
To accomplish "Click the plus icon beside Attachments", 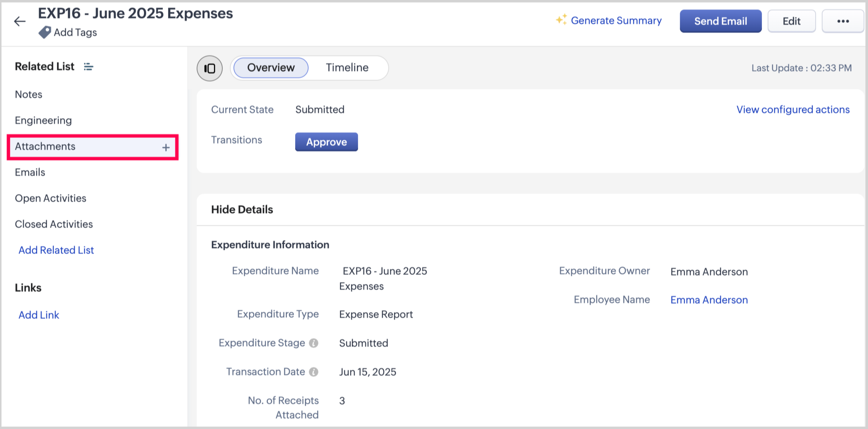I will tap(166, 147).
